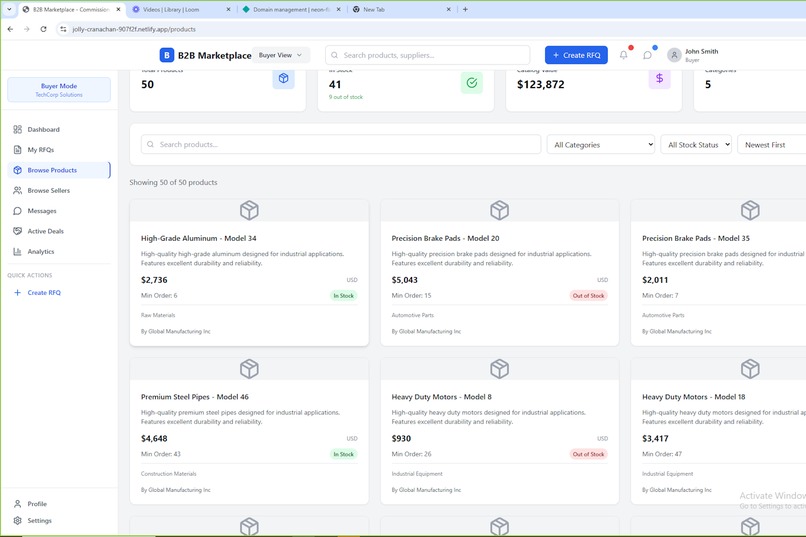
Task: Open Active Deals in the sidebar
Action: point(59,231)
